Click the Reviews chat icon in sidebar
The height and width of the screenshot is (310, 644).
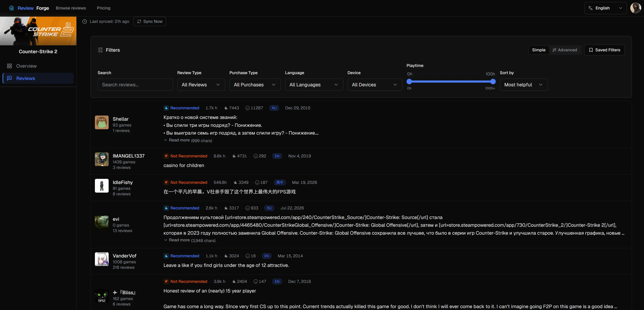pyautogui.click(x=9, y=78)
